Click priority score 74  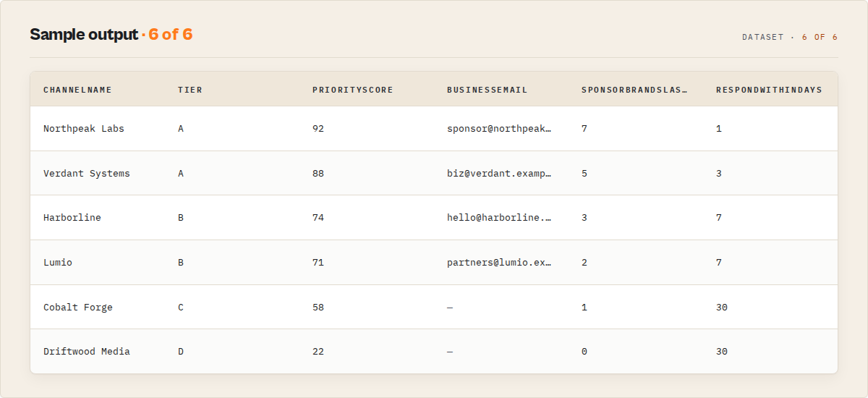318,218
